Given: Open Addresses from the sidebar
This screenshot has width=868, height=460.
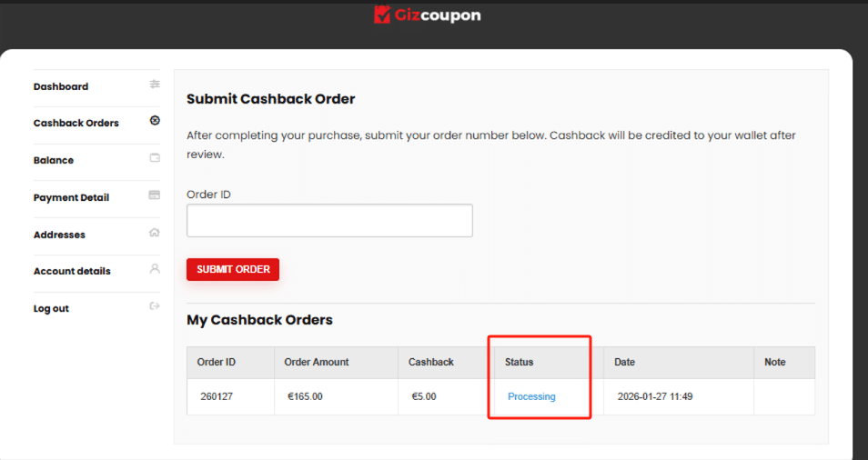Looking at the screenshot, I should 59,235.
